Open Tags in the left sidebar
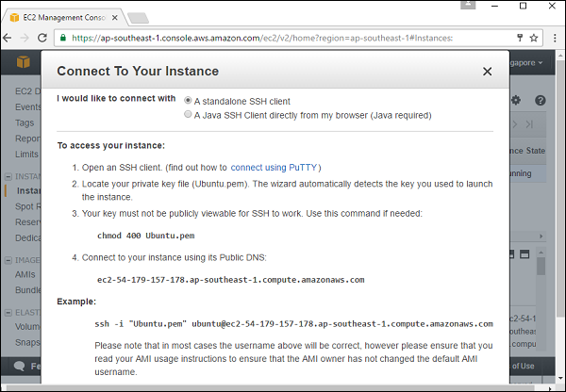Screen dimensions: 566x392 25,122
